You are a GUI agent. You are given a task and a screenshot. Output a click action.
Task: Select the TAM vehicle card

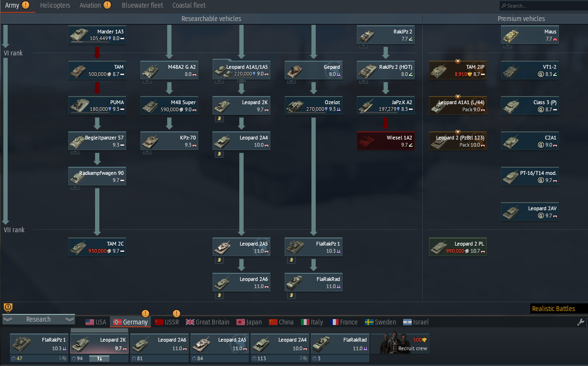tap(97, 71)
